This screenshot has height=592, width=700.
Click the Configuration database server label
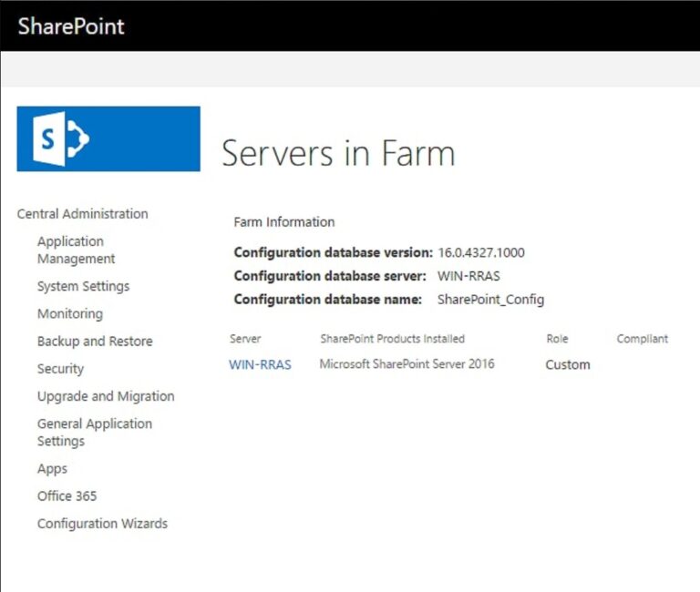(330, 276)
